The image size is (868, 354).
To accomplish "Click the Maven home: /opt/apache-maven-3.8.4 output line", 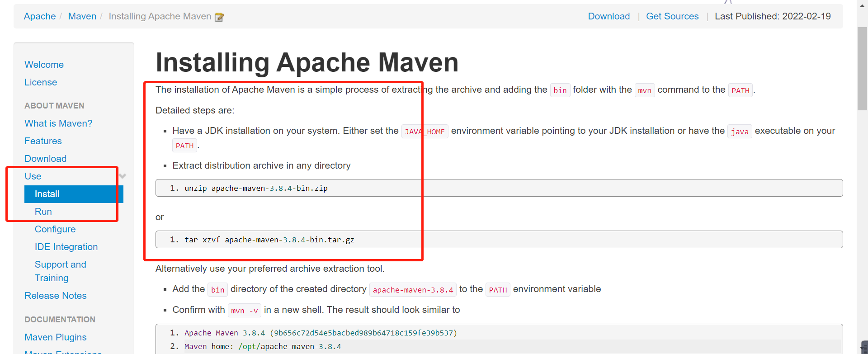I will 263,346.
